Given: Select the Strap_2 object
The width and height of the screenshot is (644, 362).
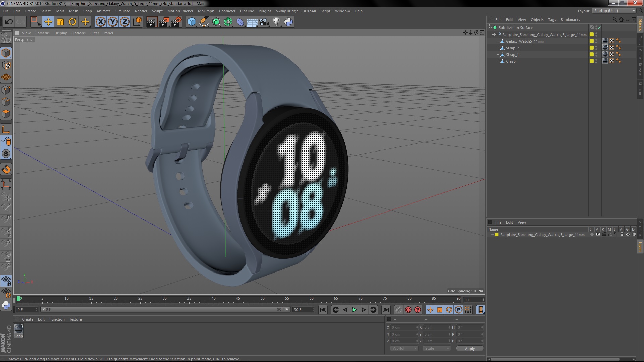Looking at the screenshot, I should pyautogui.click(x=512, y=48).
